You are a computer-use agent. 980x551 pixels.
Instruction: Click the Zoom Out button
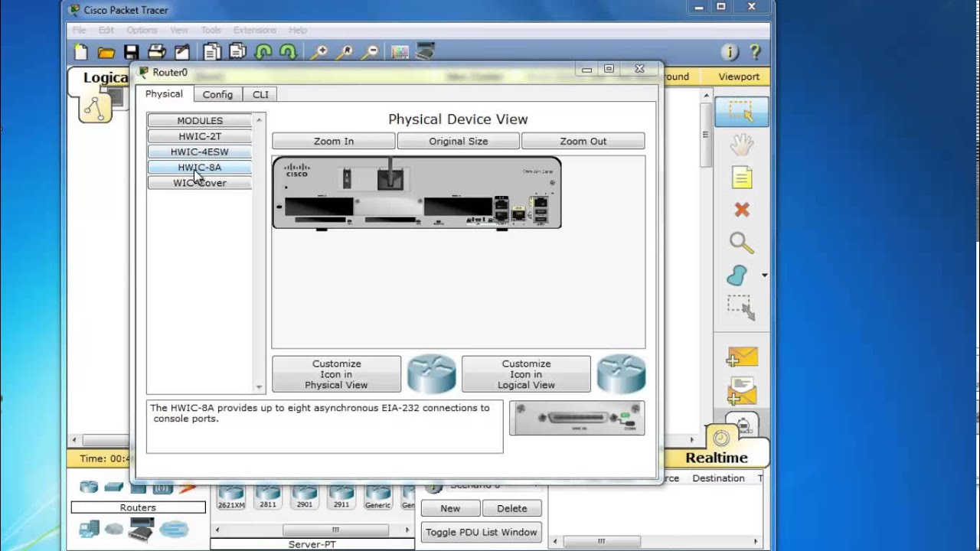coord(583,141)
